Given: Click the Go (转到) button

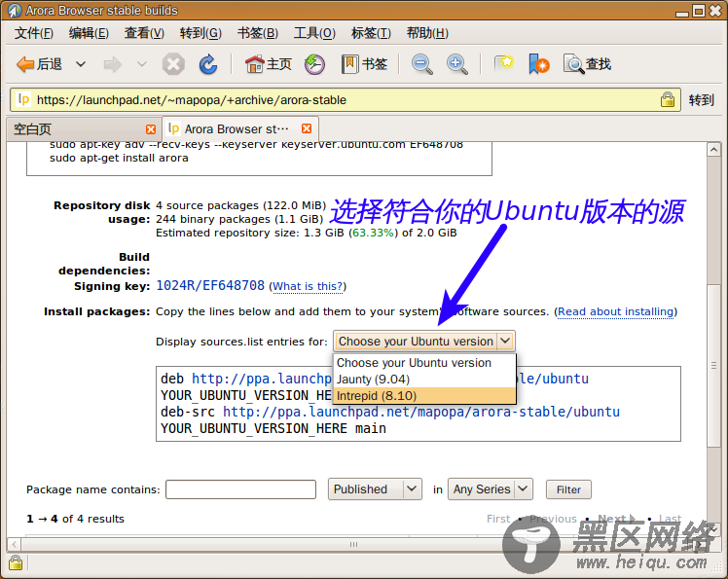Looking at the screenshot, I should click(701, 100).
